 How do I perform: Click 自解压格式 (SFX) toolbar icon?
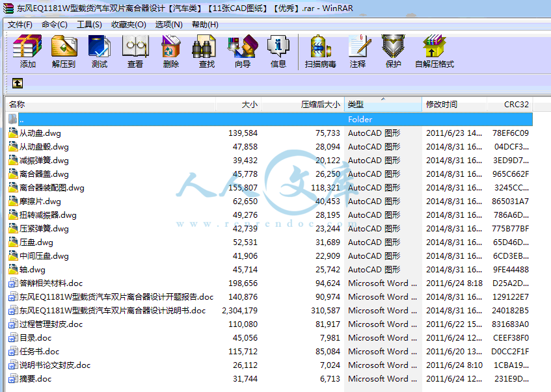coord(435,51)
